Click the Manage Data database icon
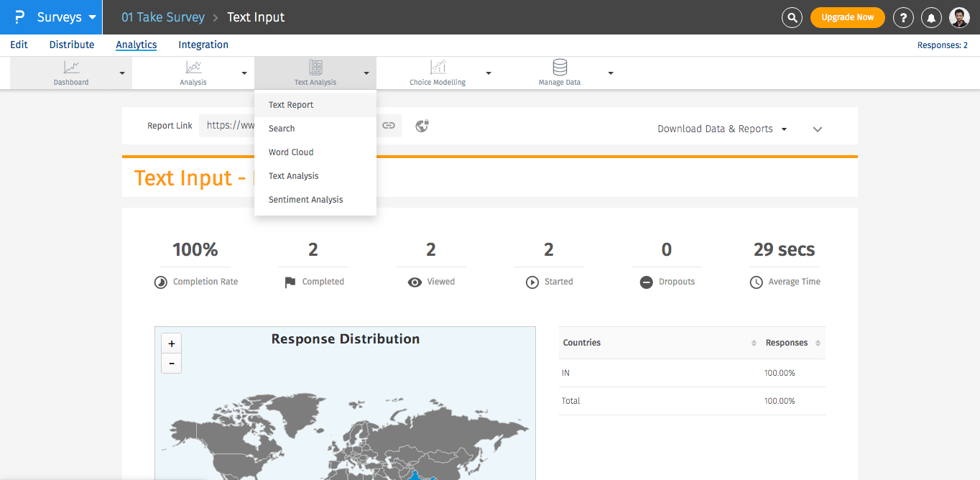 point(560,68)
